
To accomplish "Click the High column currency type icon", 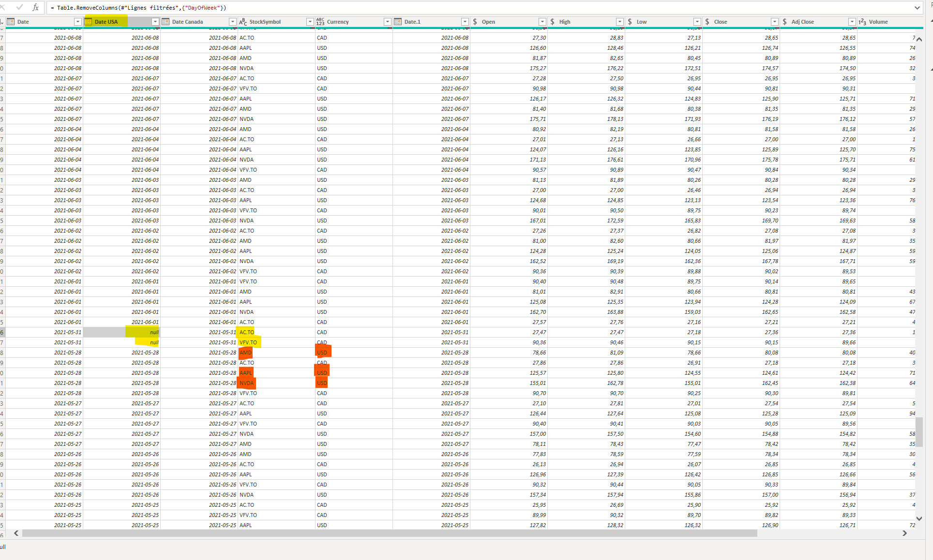I will (x=553, y=22).
